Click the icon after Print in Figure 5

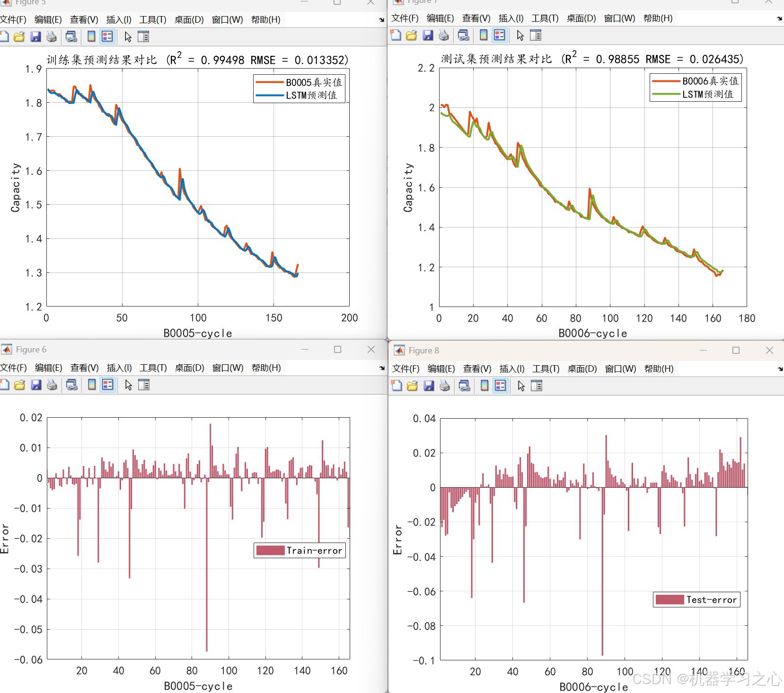[x=71, y=37]
